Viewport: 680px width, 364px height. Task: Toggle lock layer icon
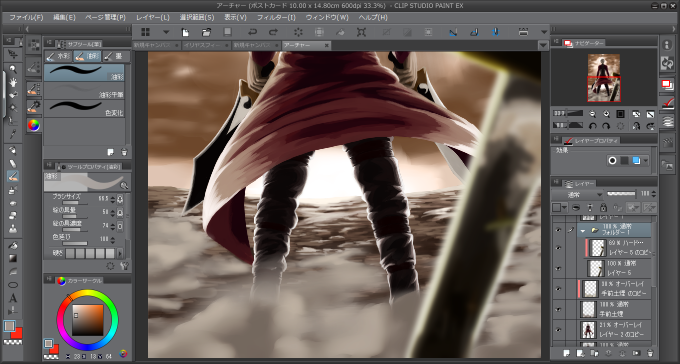point(603,207)
